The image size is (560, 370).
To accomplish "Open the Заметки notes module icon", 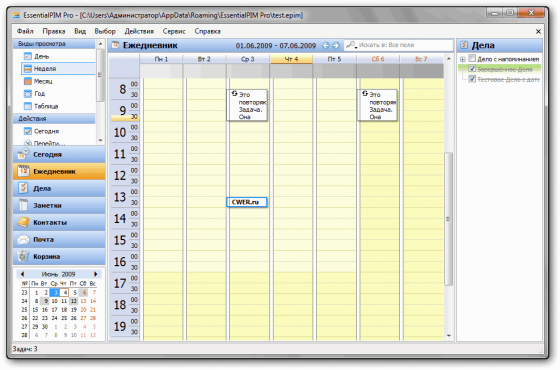I will tap(24, 205).
